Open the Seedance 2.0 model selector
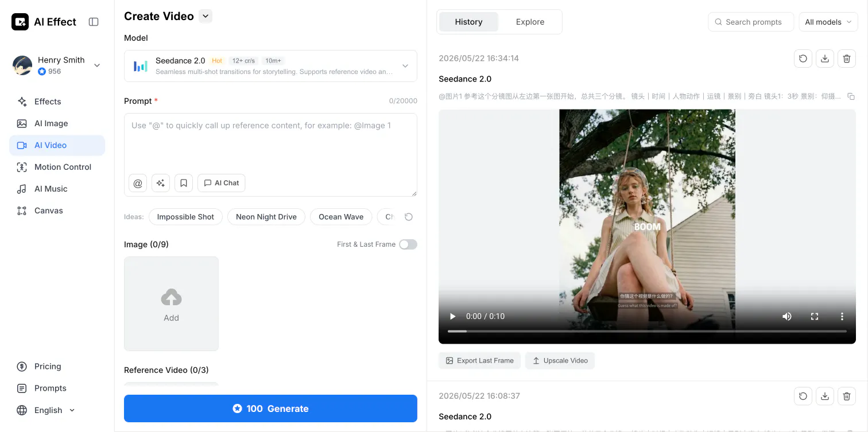Image resolution: width=868 pixels, height=432 pixels. pyautogui.click(x=270, y=66)
